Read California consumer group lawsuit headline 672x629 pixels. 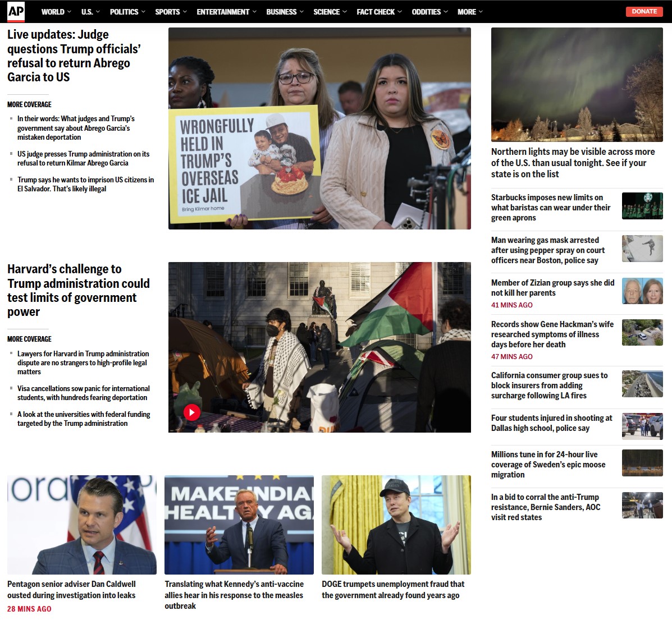pos(550,385)
